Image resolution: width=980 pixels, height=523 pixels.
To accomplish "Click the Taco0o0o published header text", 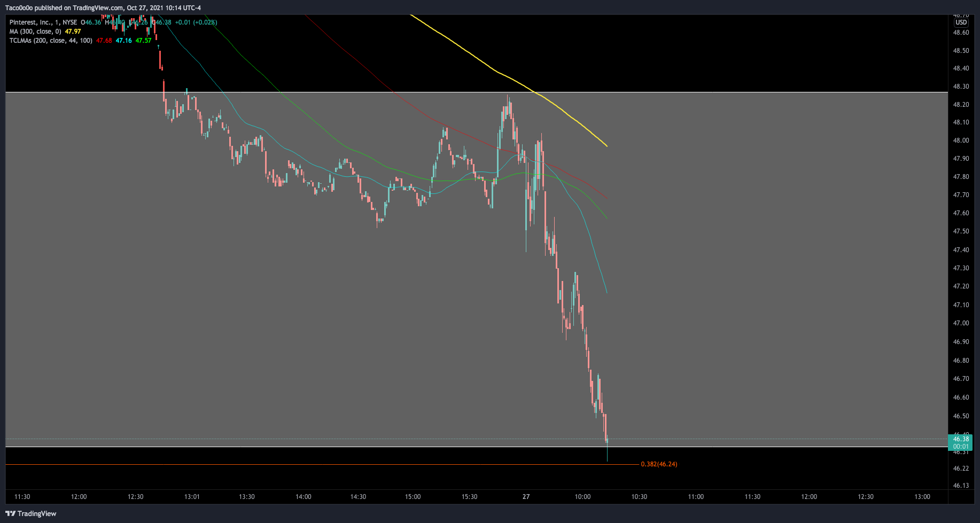I will 103,7.
